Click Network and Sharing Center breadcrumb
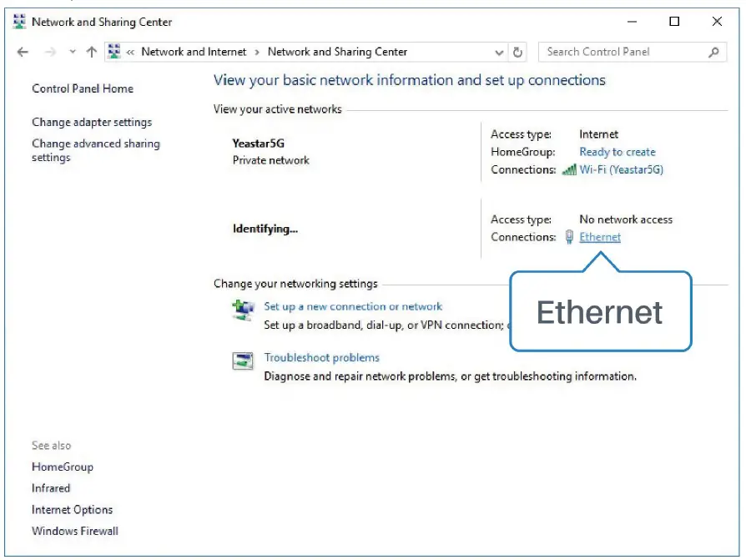The image size is (746, 560). (x=337, y=52)
